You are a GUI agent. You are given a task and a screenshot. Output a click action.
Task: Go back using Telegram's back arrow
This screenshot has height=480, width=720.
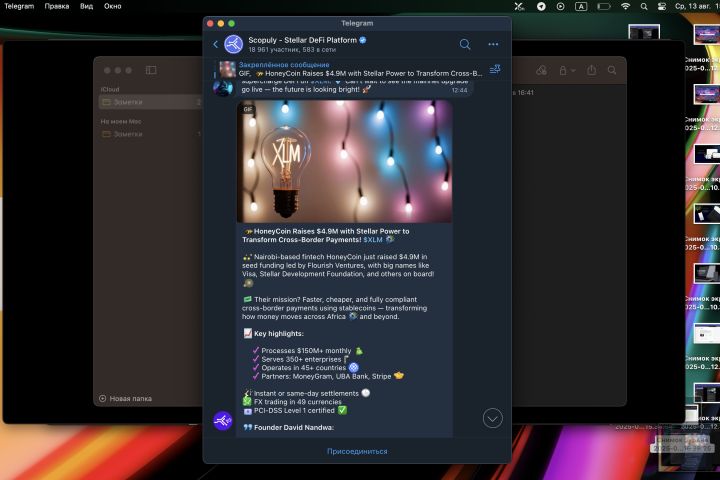[216, 45]
